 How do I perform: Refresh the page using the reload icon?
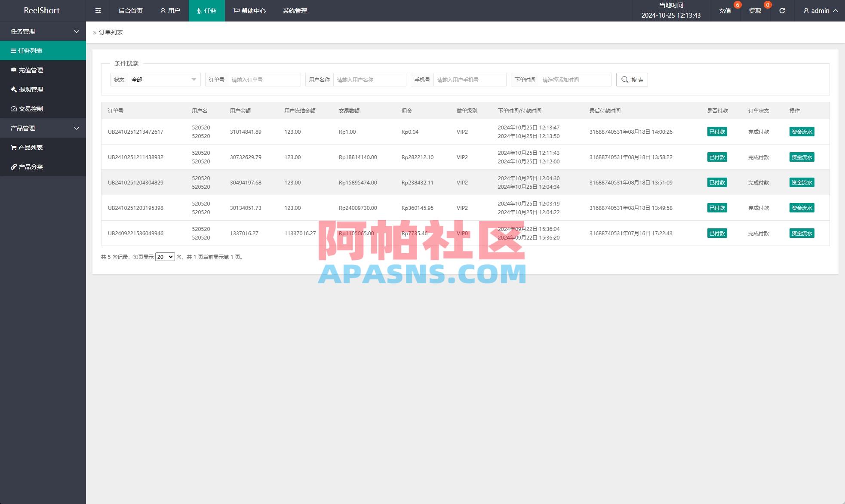[x=782, y=10]
